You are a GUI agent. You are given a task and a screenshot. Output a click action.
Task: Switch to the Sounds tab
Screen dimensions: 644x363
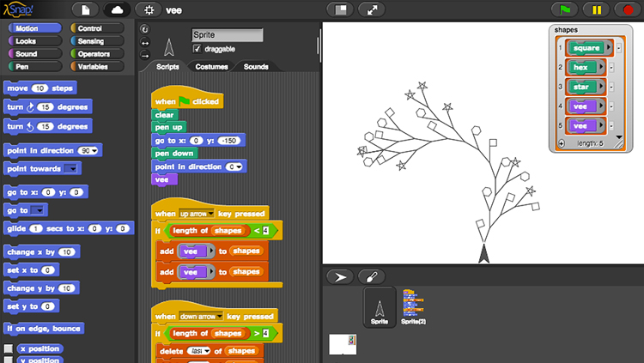(256, 67)
